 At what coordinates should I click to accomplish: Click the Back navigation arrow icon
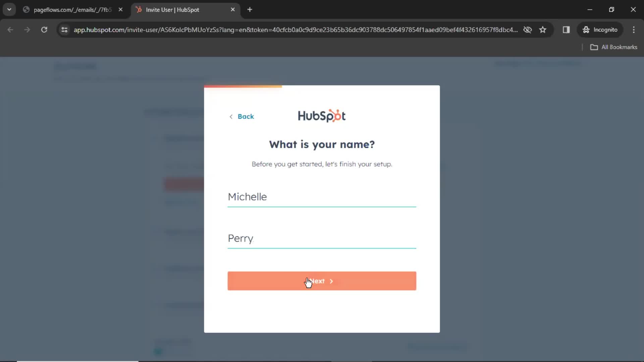point(230,116)
